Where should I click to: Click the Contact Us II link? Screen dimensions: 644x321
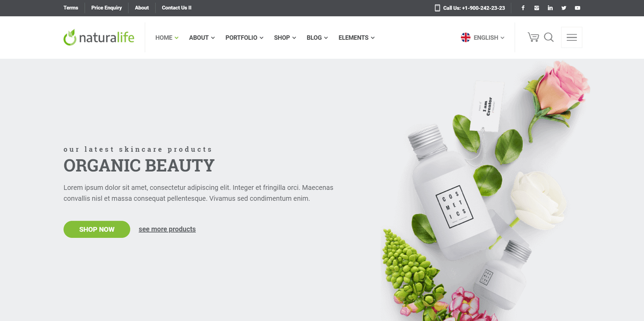177,8
